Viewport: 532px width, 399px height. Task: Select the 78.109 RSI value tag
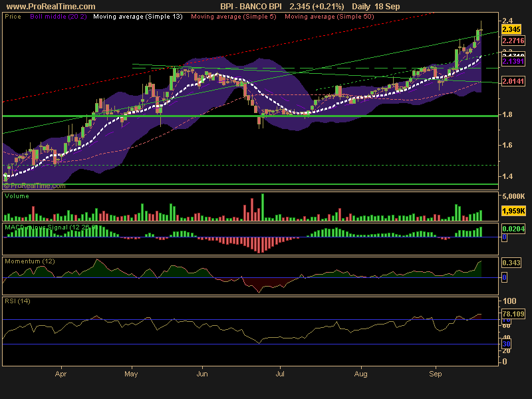coord(513,314)
